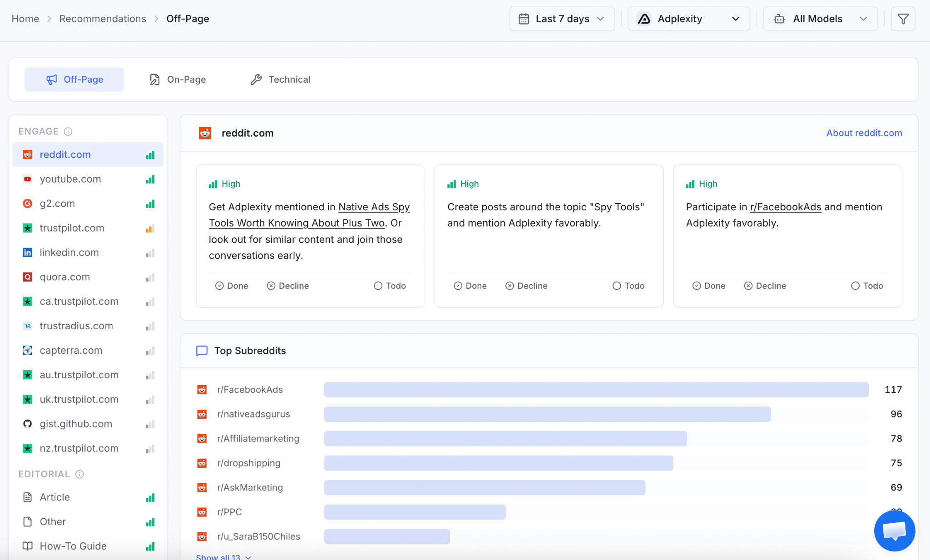Click the reddit logo in reddit.com header
The width and height of the screenshot is (930, 560).
point(205,133)
